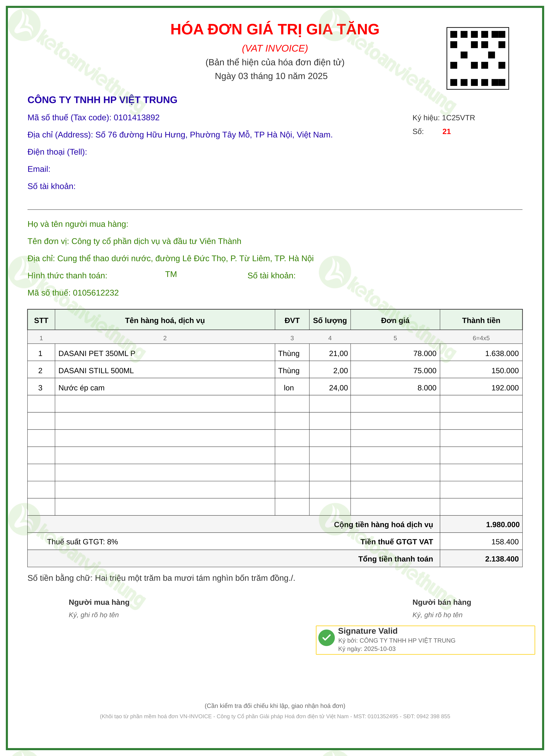Select the amount '1.638.000'
The width and height of the screenshot is (550, 756).
pyautogui.click(x=502, y=354)
